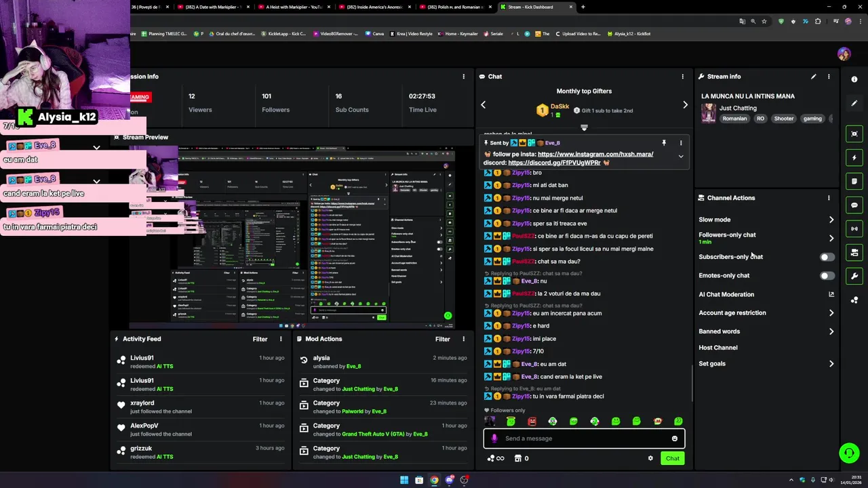This screenshot has height=488, width=868.
Task: Open the Discord invite link in pinned message
Action: tap(554, 163)
